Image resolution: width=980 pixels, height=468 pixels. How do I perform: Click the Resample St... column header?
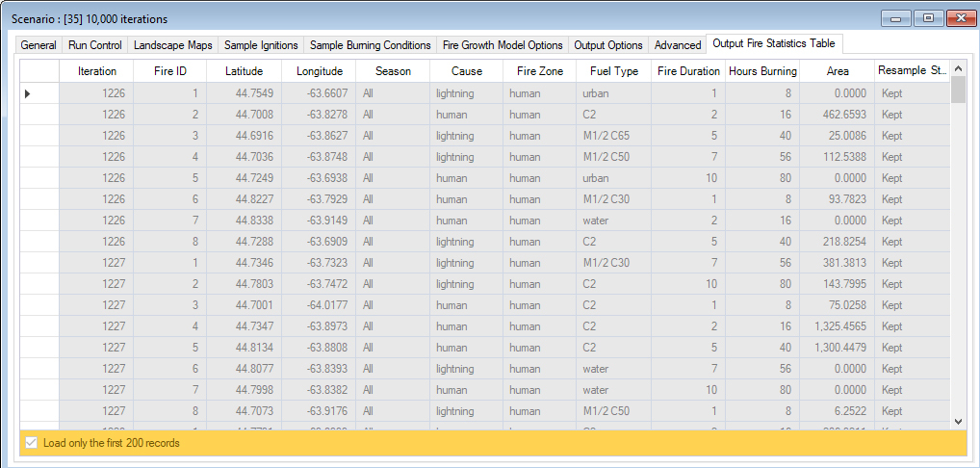[x=913, y=71]
